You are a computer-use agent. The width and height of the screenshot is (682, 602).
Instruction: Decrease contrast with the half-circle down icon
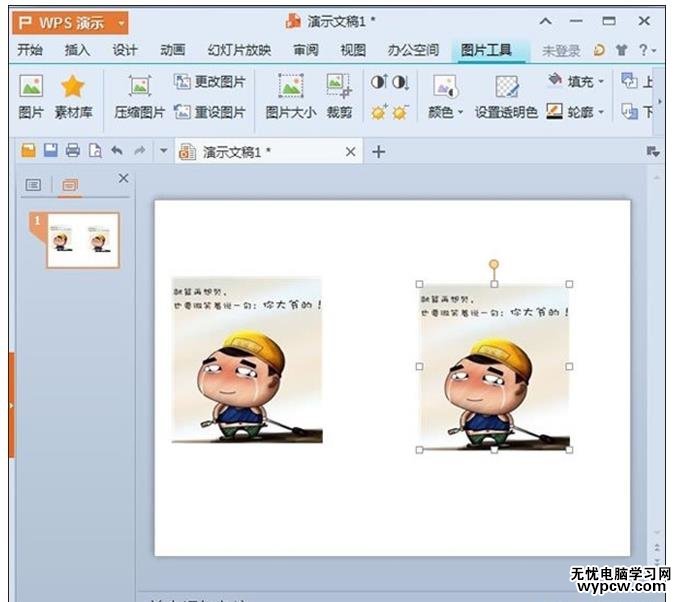pyautogui.click(x=400, y=82)
